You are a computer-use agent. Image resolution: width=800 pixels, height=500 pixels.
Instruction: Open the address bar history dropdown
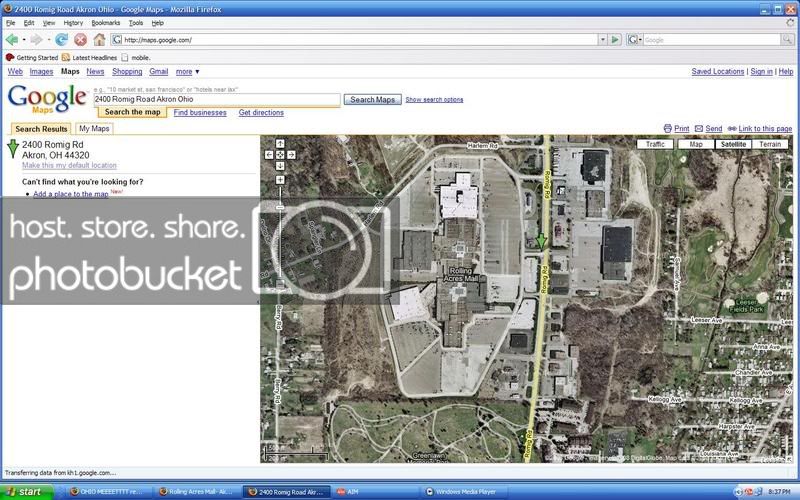click(602, 40)
